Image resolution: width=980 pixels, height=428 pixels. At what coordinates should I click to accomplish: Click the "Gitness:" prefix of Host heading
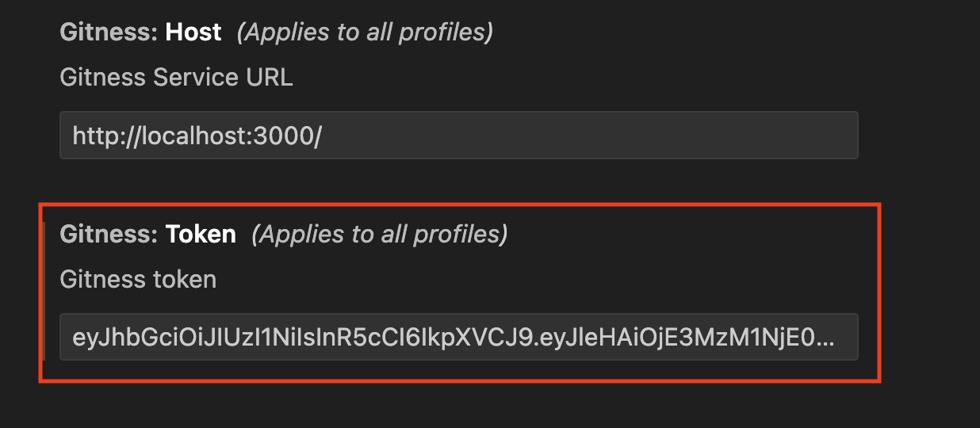click(x=109, y=32)
